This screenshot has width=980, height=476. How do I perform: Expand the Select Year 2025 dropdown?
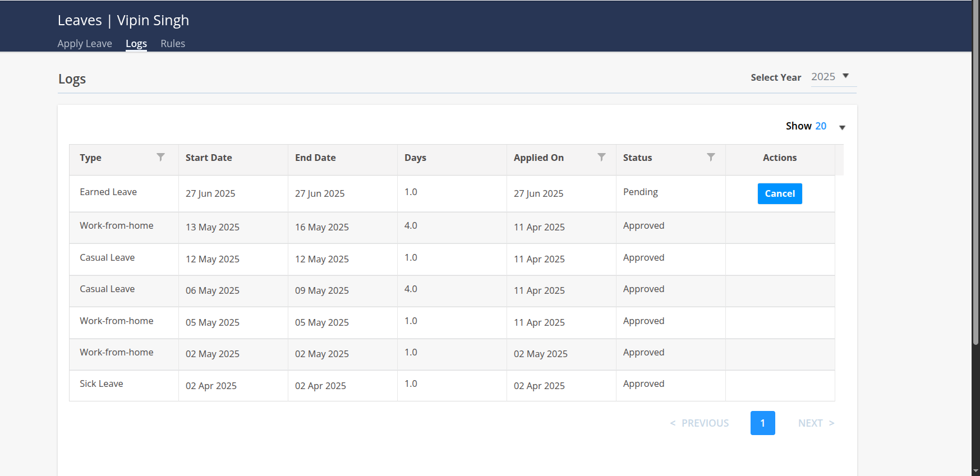point(832,77)
